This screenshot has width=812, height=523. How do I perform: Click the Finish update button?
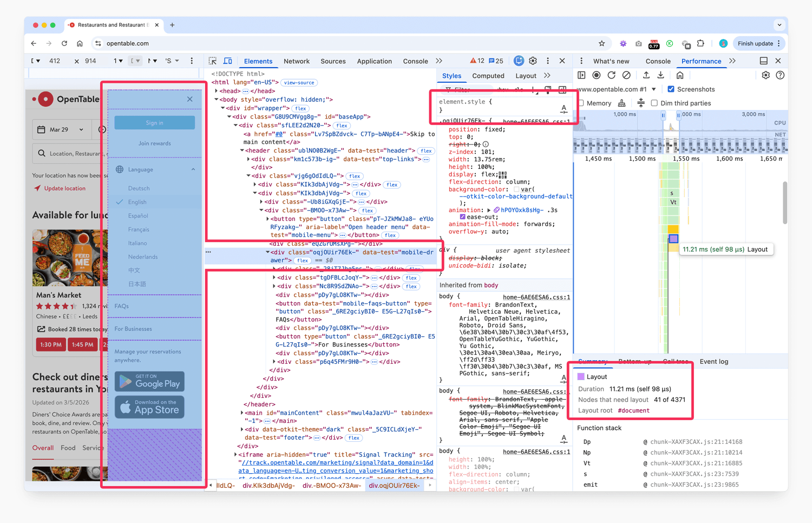(759, 43)
